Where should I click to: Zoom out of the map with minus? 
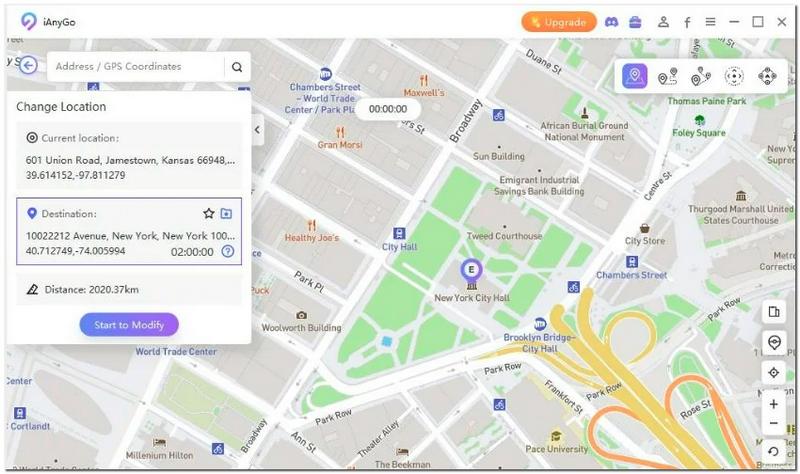(x=773, y=423)
